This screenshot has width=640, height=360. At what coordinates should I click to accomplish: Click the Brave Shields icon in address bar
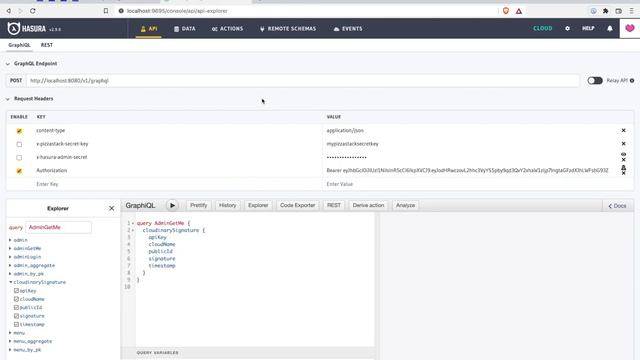pos(506,11)
